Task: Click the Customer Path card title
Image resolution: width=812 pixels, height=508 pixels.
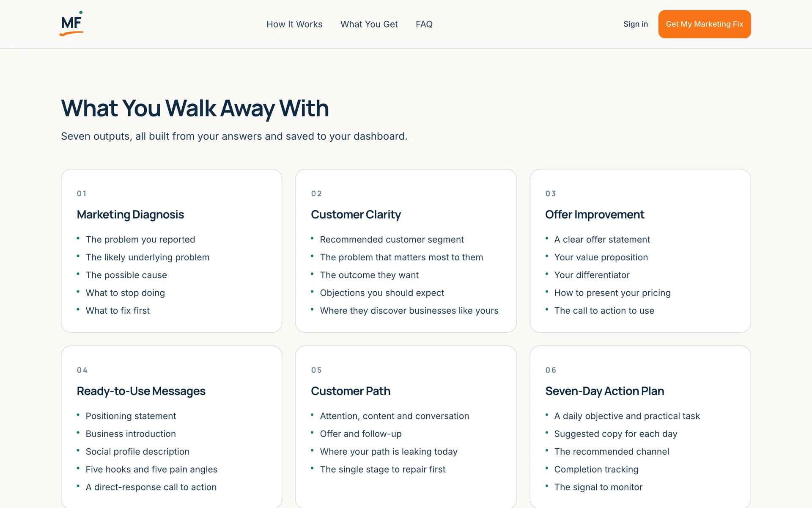Action: [351, 391]
